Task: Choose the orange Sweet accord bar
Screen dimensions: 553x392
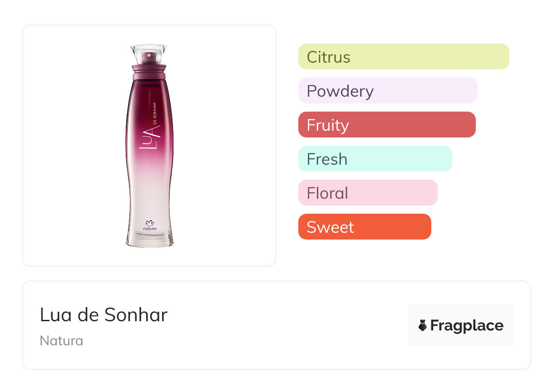Action: pos(364,227)
